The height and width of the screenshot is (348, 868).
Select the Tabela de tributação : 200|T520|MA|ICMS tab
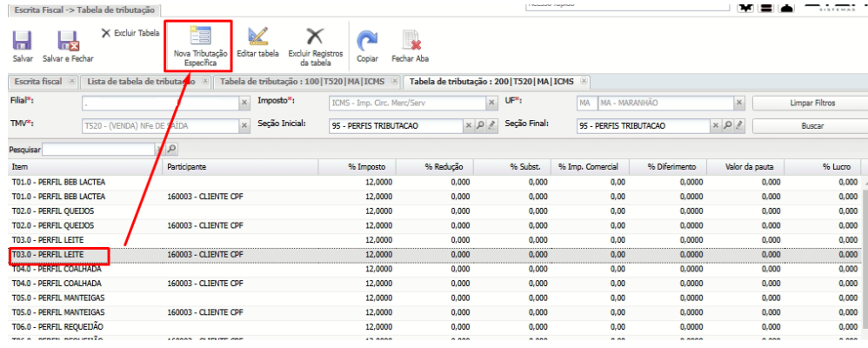tap(492, 82)
